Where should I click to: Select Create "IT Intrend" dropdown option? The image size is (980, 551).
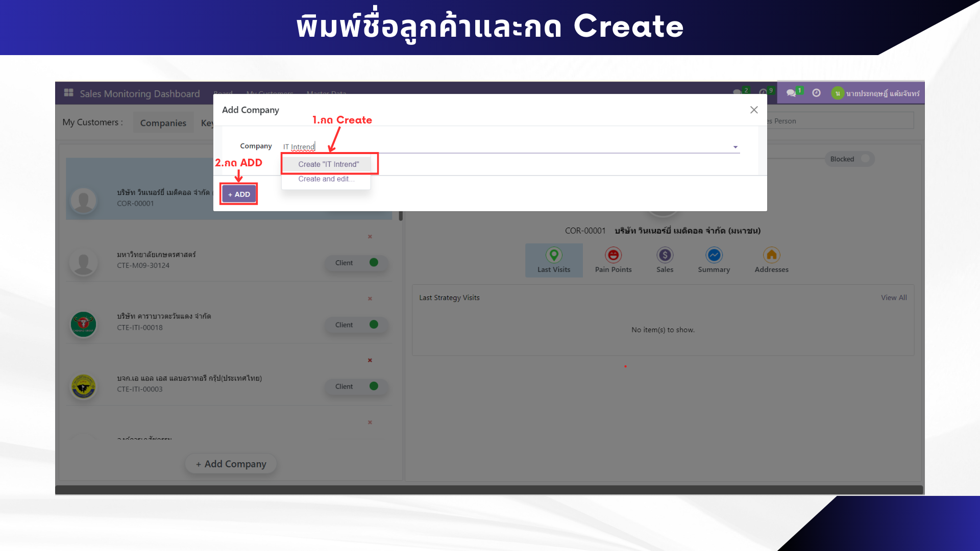click(328, 164)
